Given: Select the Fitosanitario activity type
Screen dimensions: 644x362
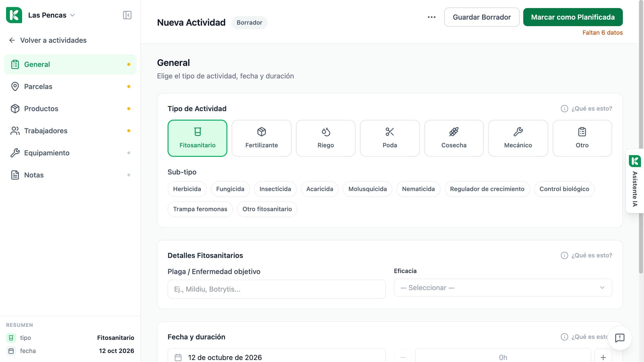Looking at the screenshot, I should pyautogui.click(x=198, y=138).
